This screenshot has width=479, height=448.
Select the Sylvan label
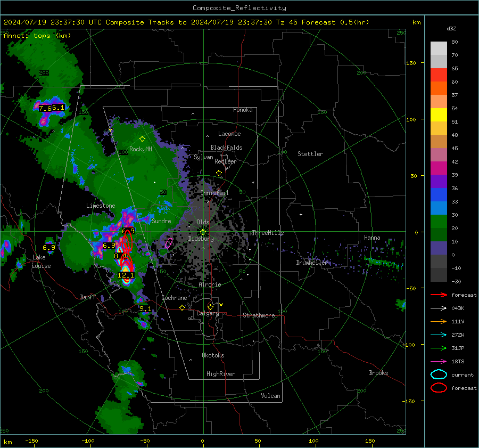(203, 157)
